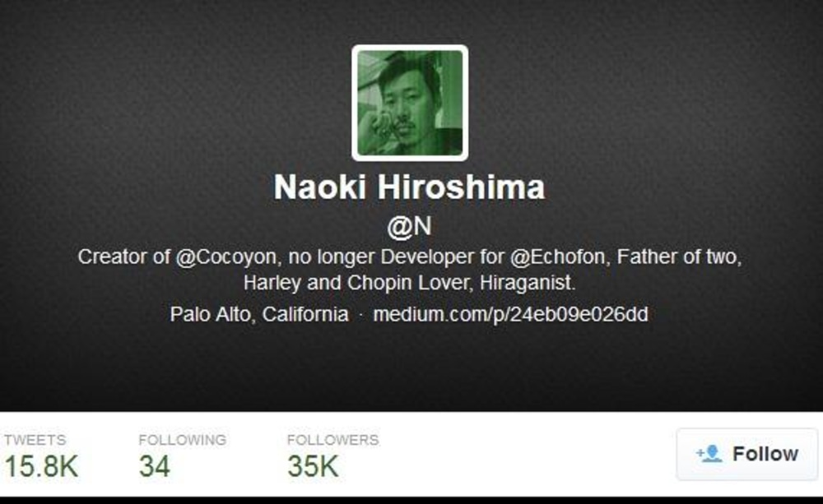Select the @N username handle

pos(409,227)
